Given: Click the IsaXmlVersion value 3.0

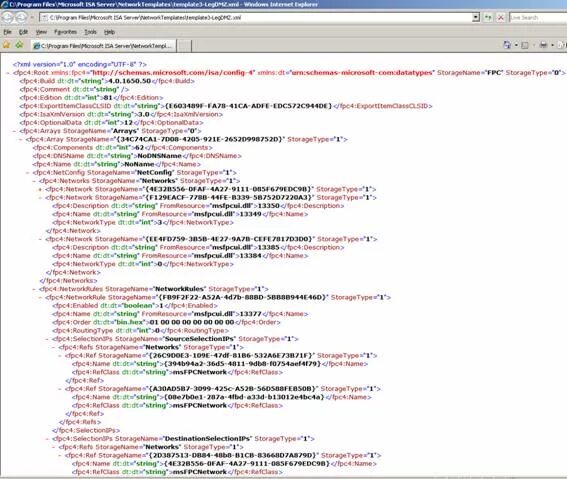Looking at the screenshot, I should 144,115.
